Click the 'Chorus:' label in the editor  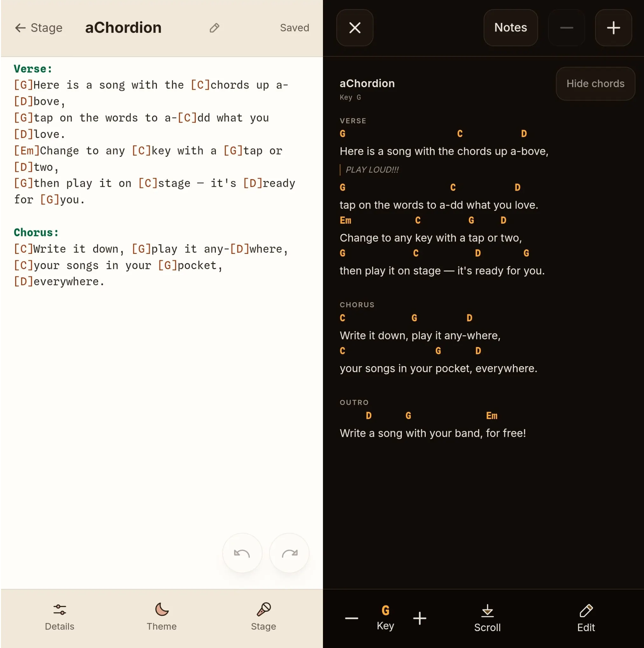(36, 233)
